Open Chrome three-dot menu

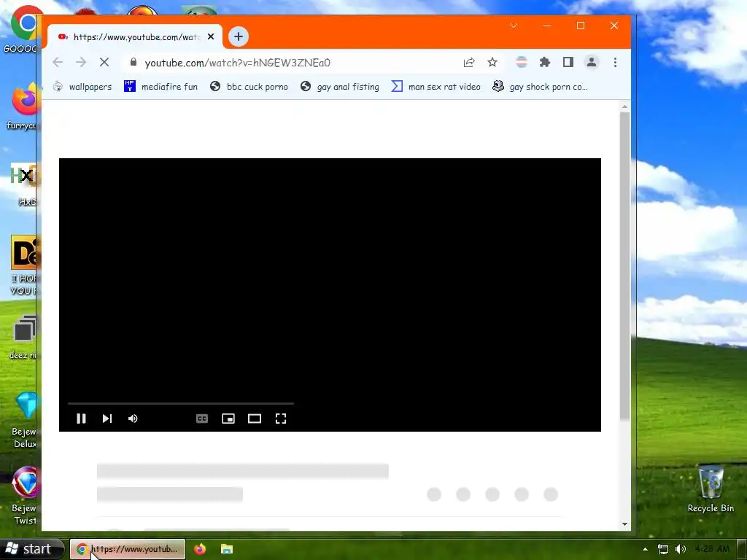click(615, 63)
